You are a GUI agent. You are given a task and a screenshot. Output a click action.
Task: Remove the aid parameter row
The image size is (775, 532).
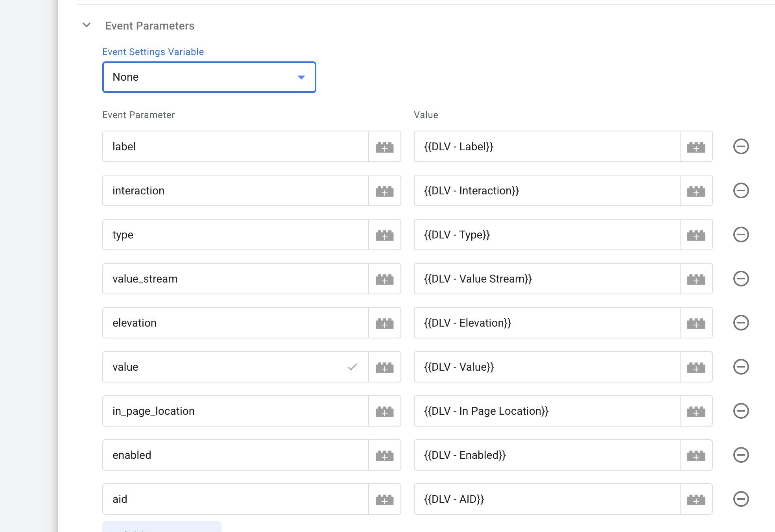(x=741, y=499)
